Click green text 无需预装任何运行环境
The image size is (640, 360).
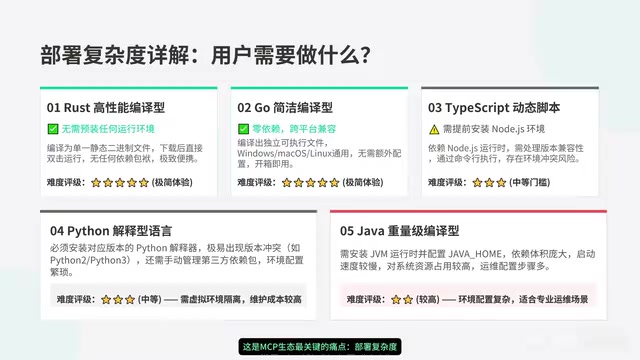[x=108, y=129]
